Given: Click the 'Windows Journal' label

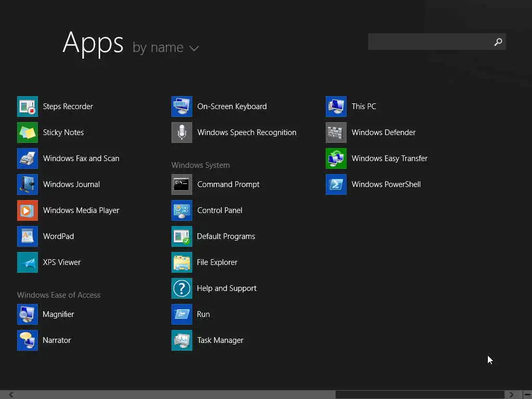Looking at the screenshot, I should 71,184.
